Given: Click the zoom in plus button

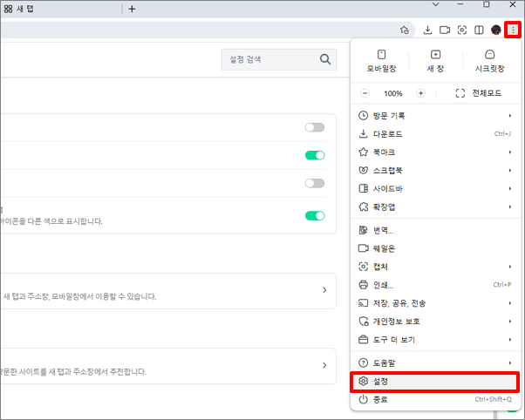Looking at the screenshot, I should tap(421, 93).
